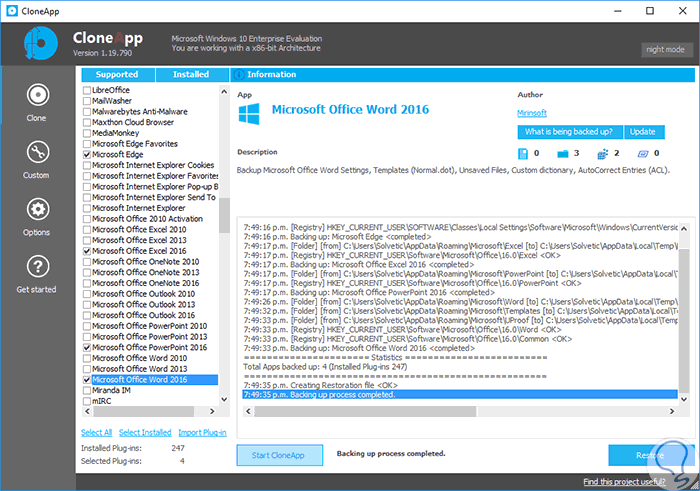Click the CloneApp title bar icon

pyautogui.click(x=12, y=11)
